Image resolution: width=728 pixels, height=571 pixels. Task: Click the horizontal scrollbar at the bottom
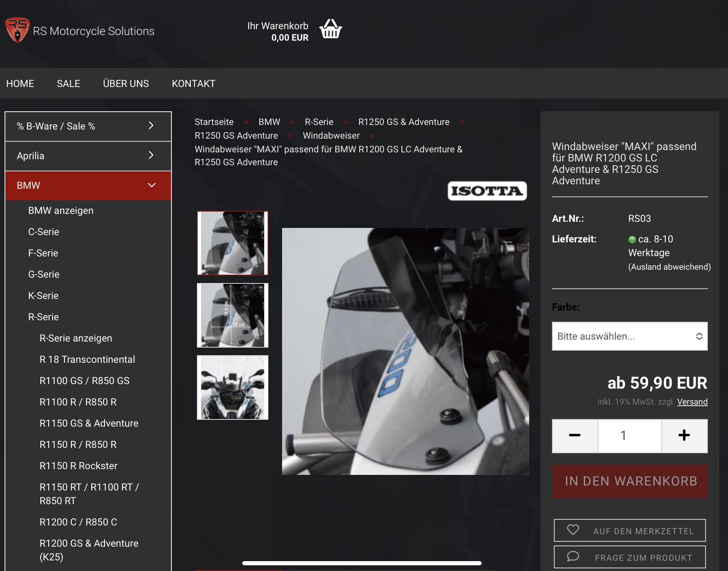pyautogui.click(x=362, y=563)
